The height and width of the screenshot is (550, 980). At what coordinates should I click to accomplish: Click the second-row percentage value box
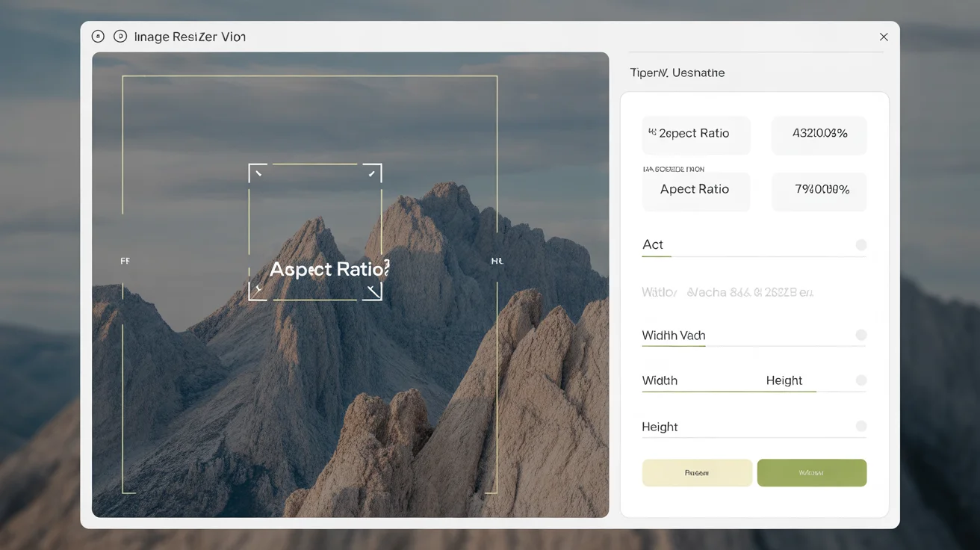coord(819,191)
